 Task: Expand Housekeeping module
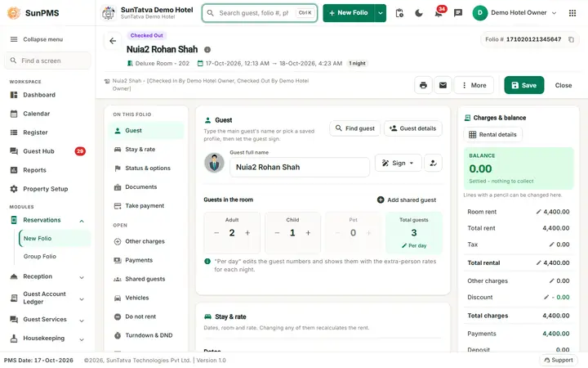tap(82, 339)
